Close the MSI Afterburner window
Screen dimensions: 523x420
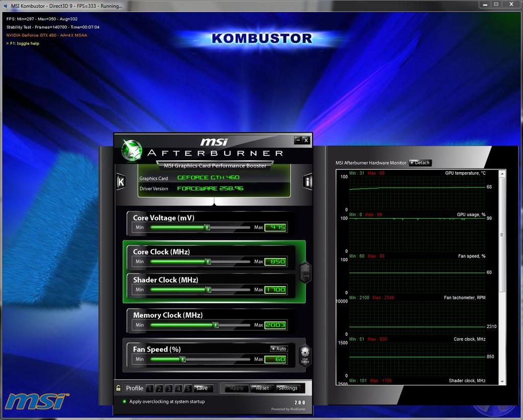(x=306, y=141)
